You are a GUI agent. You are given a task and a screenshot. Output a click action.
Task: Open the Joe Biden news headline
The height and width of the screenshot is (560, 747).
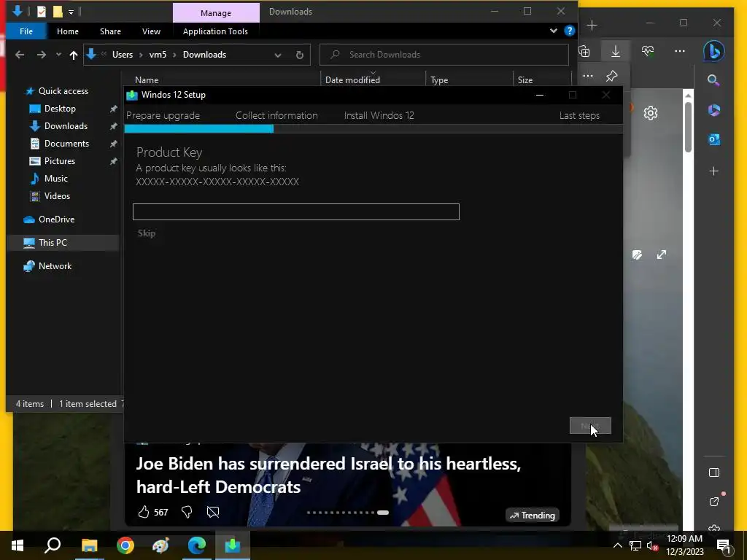[328, 475]
